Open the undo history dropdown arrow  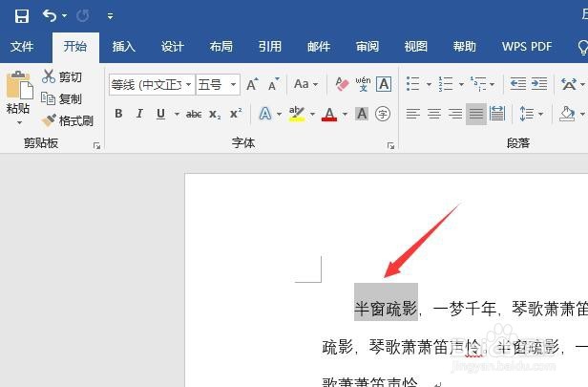(65, 15)
